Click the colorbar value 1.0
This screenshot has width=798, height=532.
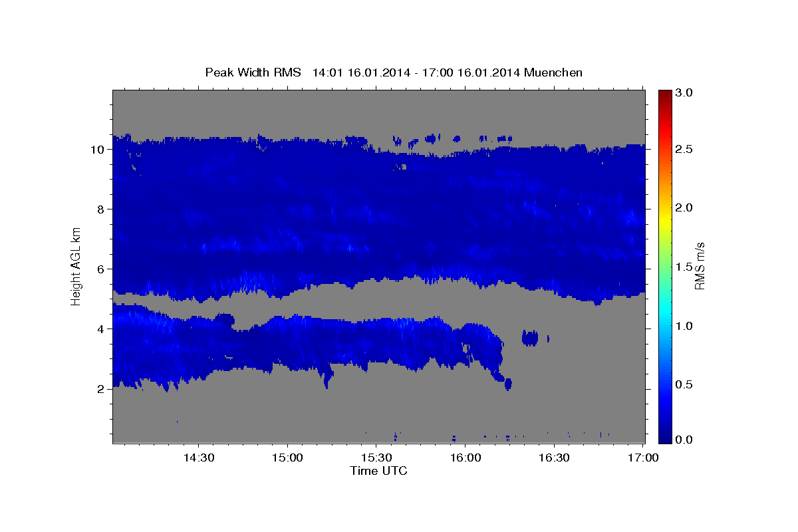tap(684, 326)
